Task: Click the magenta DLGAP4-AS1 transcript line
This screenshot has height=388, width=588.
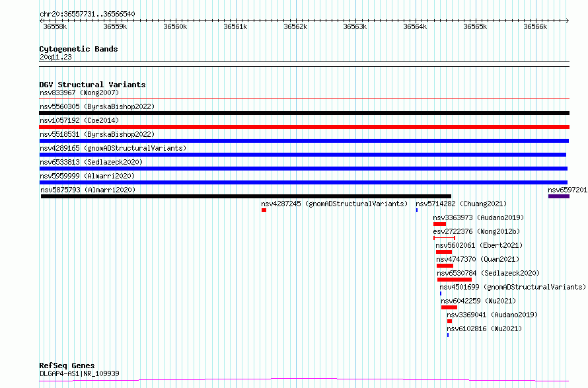Action: [304, 380]
